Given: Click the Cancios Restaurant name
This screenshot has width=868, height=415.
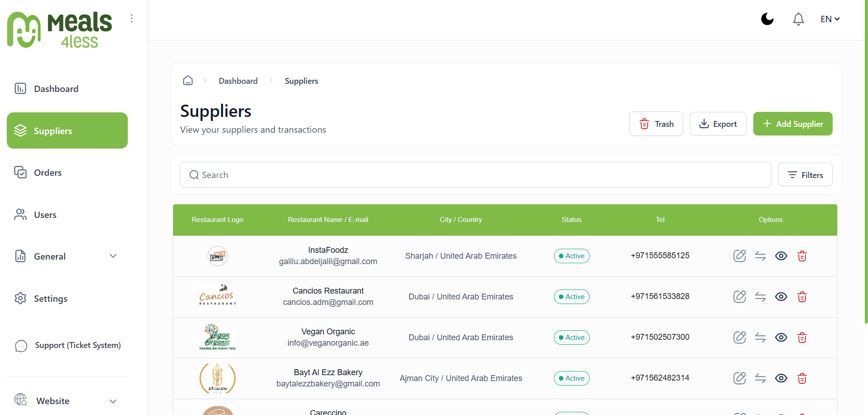Looking at the screenshot, I should (x=328, y=291).
